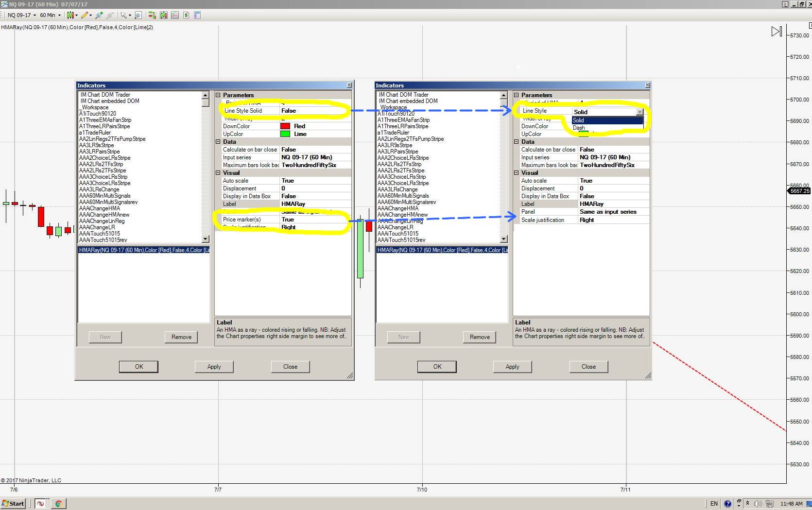Select the pencil drawing tools icon

[x=85, y=15]
